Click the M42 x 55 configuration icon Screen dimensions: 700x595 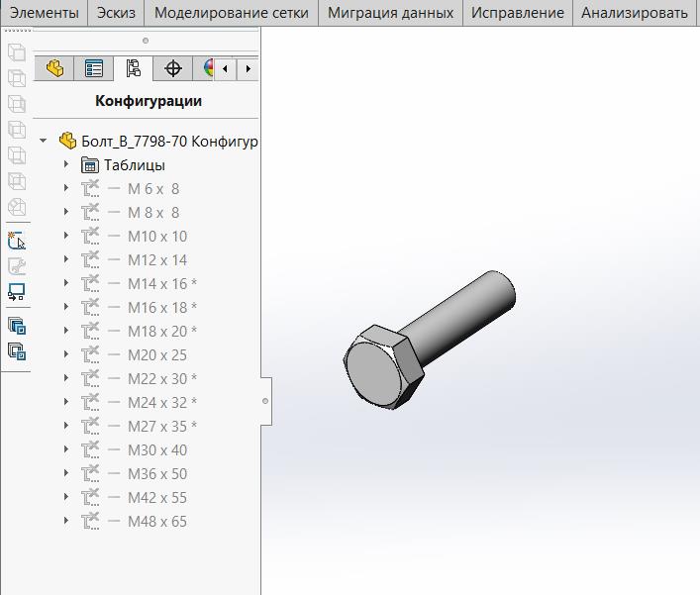coord(90,497)
